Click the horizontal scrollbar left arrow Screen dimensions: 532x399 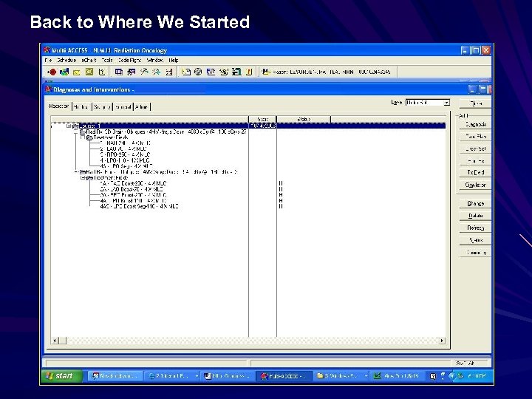tap(55, 341)
